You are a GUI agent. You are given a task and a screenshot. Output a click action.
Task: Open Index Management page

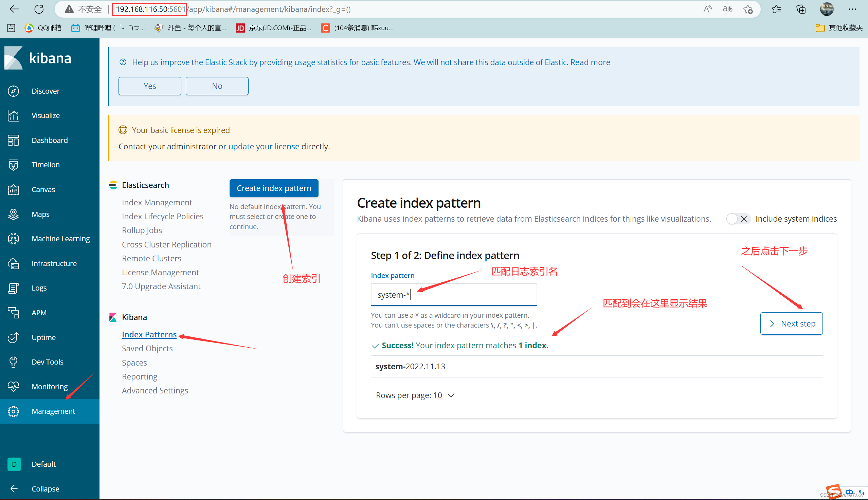tap(157, 203)
